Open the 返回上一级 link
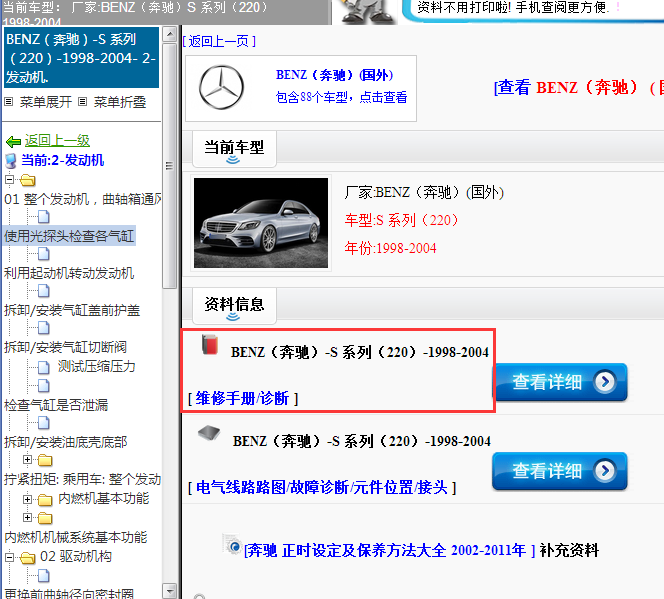The height and width of the screenshot is (599, 664). pos(57,141)
